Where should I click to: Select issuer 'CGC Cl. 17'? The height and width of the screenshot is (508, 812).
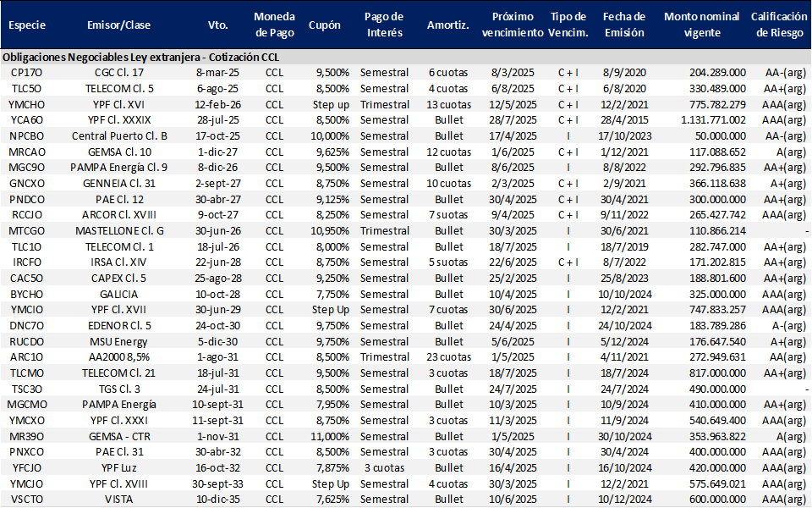[x=119, y=73]
